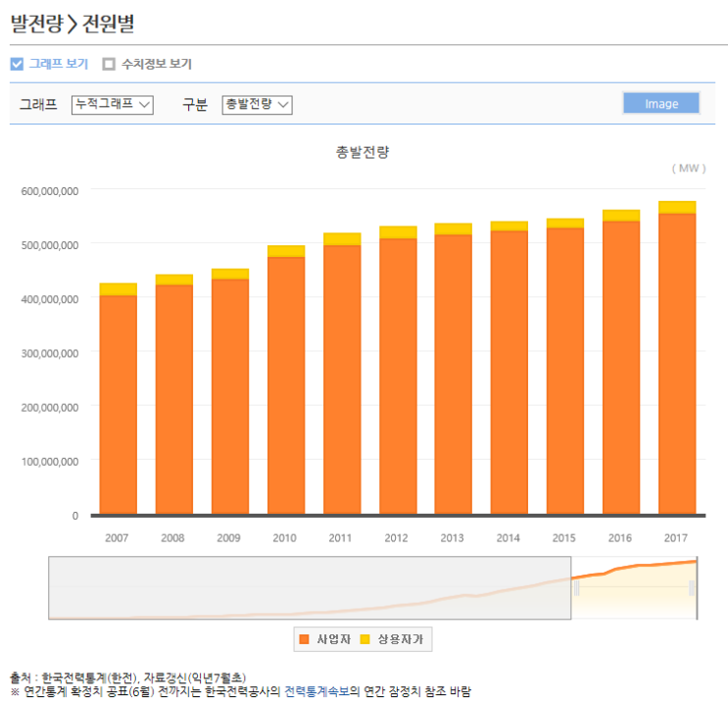Open the 전력통계속보 link
The height and width of the screenshot is (703, 728).
(x=316, y=691)
